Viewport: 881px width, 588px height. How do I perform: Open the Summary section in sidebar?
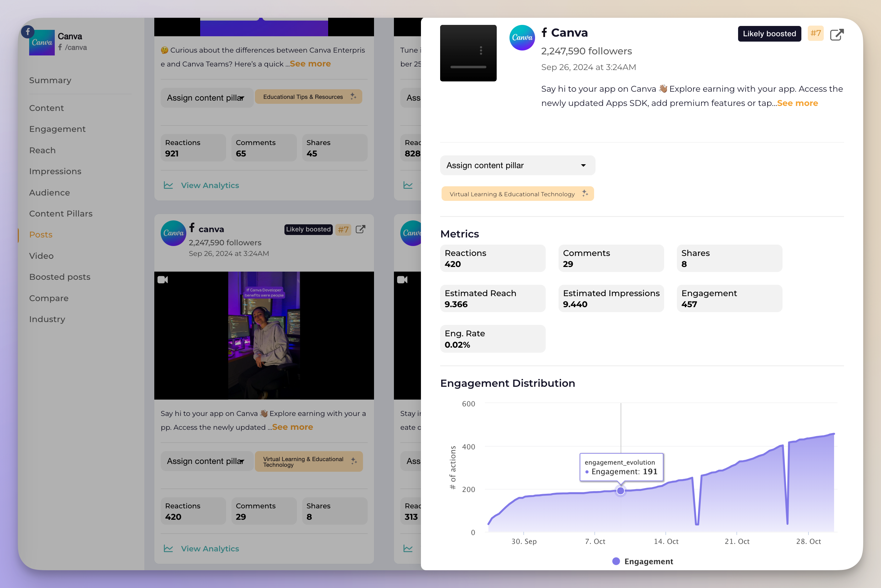pos(50,80)
